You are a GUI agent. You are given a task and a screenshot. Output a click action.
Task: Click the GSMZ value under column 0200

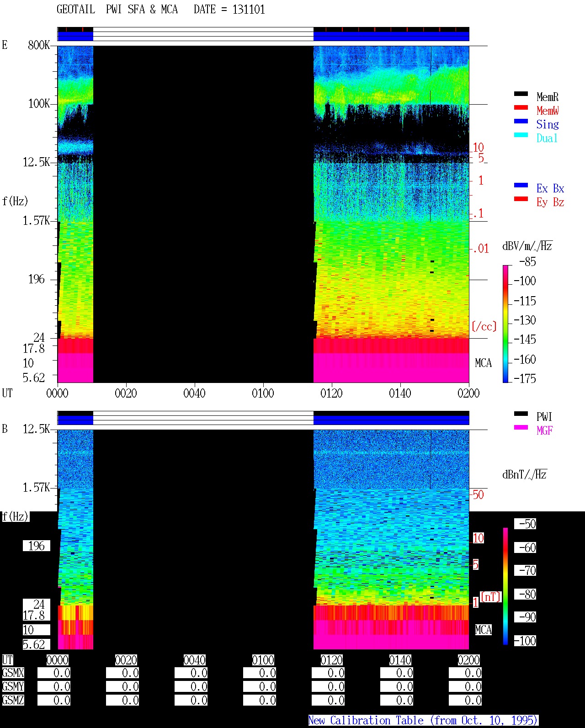(x=465, y=700)
